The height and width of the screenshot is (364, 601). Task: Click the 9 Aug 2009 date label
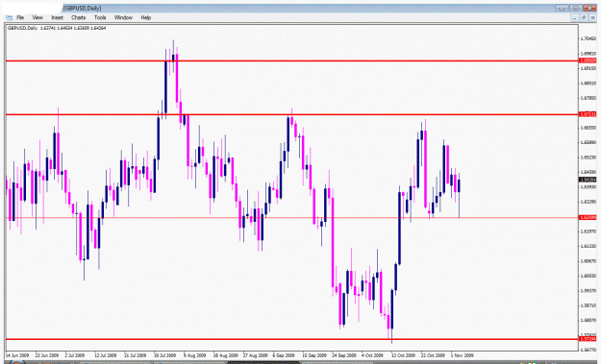[x=194, y=355]
